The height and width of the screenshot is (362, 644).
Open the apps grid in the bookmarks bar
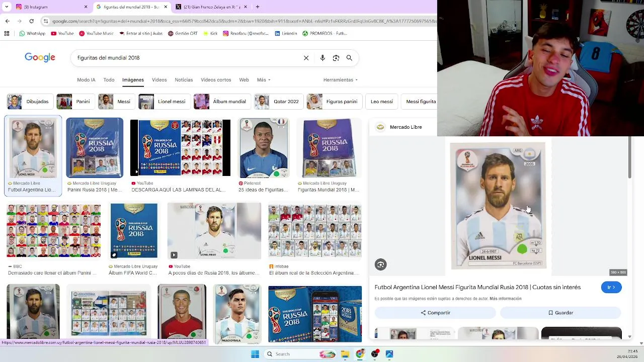[x=7, y=34]
